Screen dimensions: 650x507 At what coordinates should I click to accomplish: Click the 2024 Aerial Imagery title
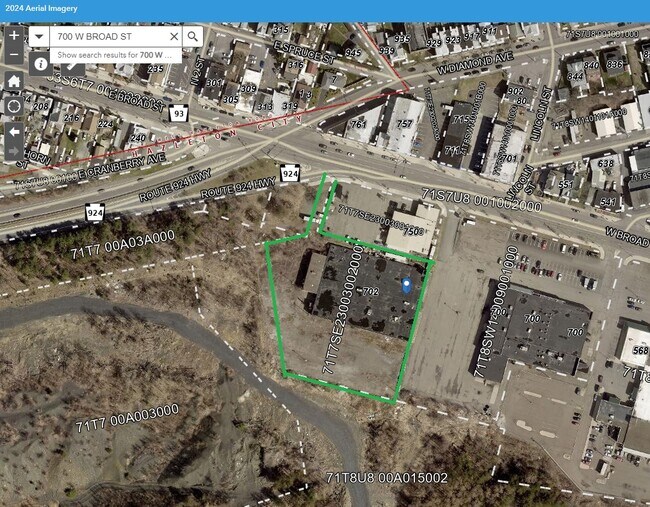click(x=41, y=8)
